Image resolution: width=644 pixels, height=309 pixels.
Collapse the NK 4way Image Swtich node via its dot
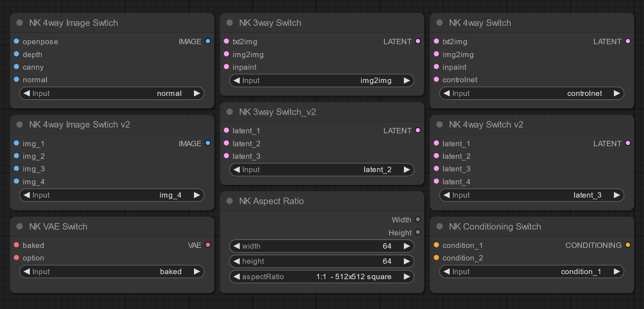point(20,23)
